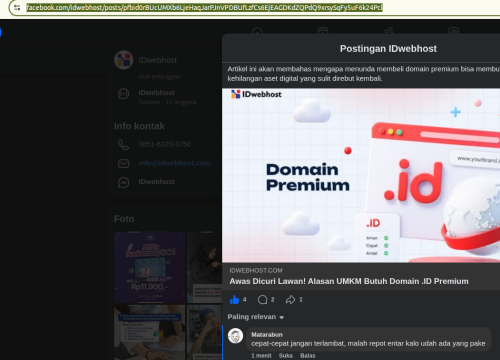Open the Domain Premium article image
This screenshot has width=500, height=360.
361,175
